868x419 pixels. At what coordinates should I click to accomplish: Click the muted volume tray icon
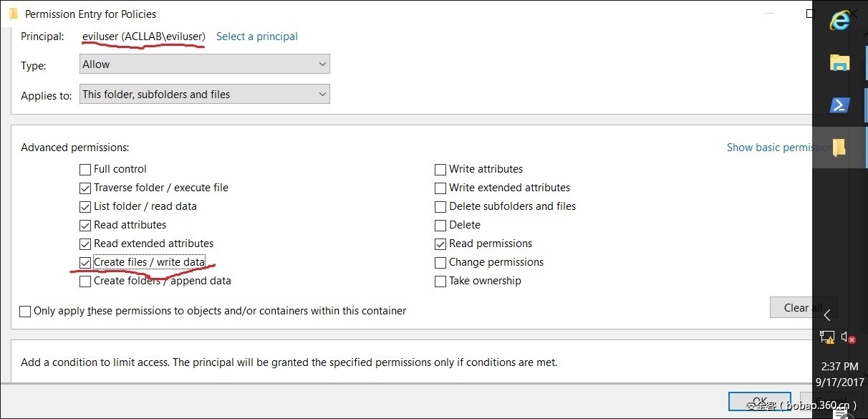coord(849,337)
